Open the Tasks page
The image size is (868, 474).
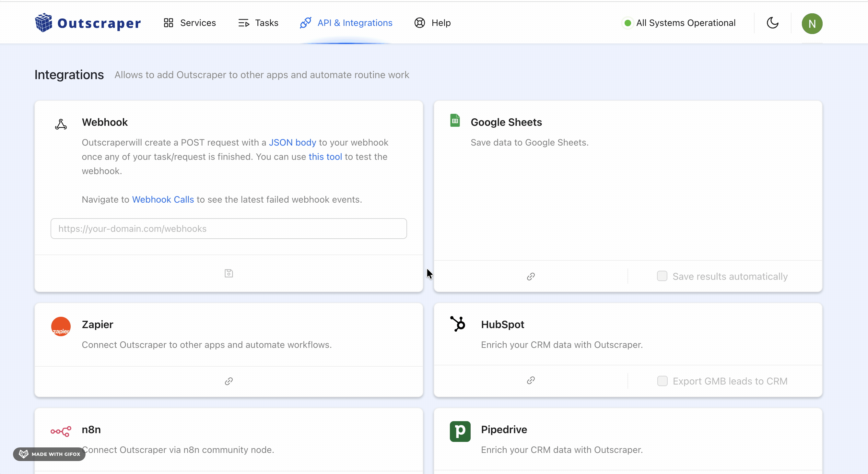266,23
